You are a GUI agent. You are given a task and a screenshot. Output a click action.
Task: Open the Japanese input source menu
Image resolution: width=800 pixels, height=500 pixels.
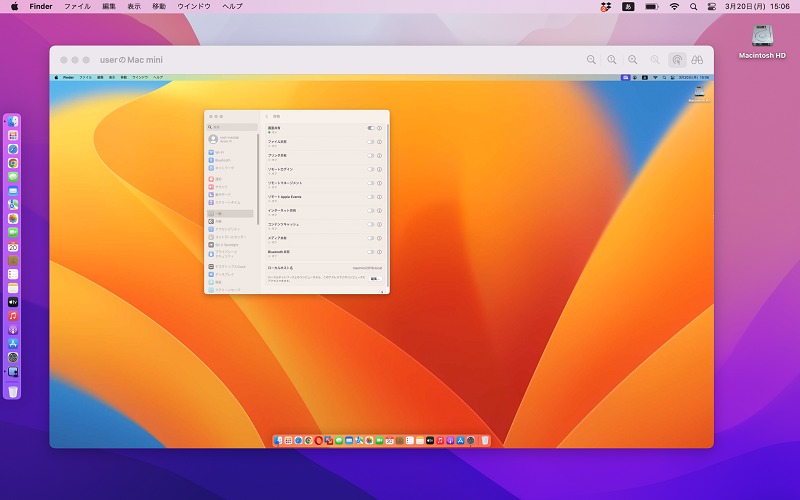coord(628,7)
